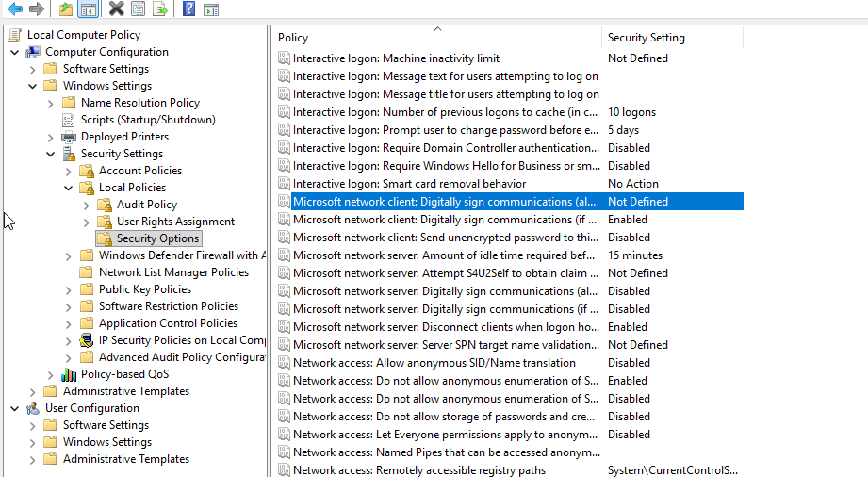868x477 pixels.
Task: Select Advanced Audit Policy Configuration item
Action: [x=182, y=357]
